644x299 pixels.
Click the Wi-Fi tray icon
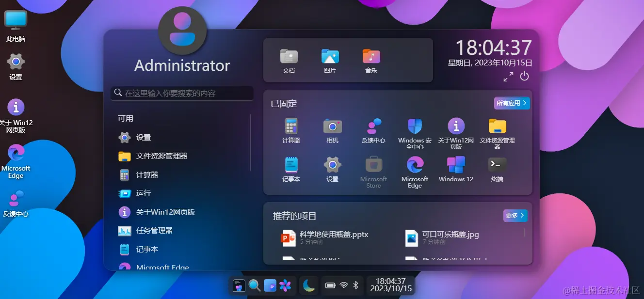coord(344,285)
